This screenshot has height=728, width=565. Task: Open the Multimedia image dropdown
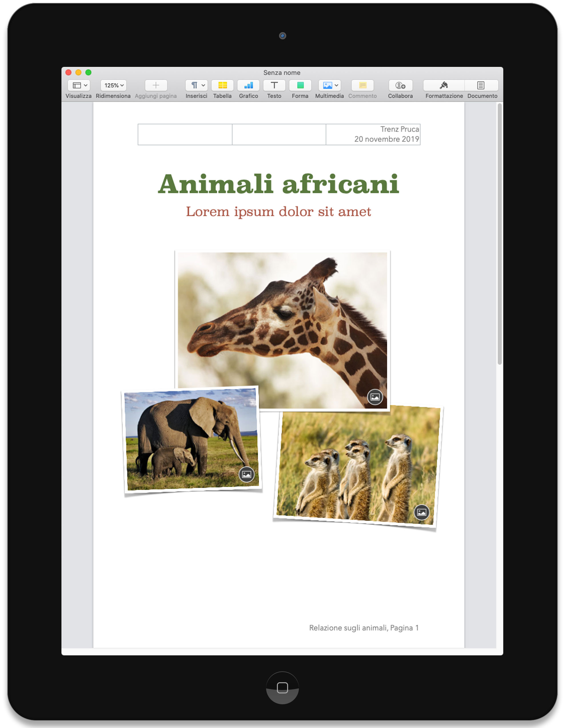click(330, 85)
